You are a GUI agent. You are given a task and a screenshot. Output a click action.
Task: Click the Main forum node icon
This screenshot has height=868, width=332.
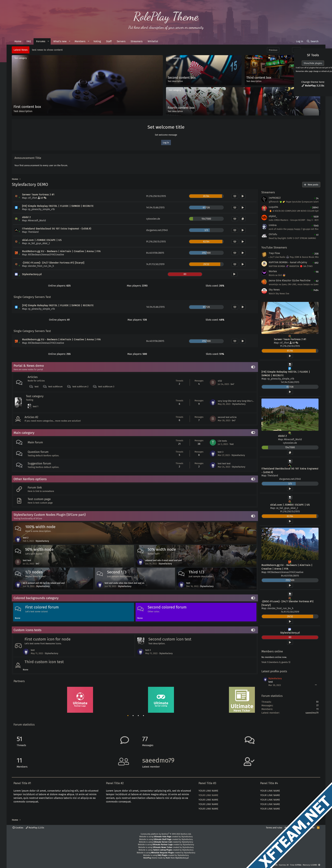(x=19, y=442)
